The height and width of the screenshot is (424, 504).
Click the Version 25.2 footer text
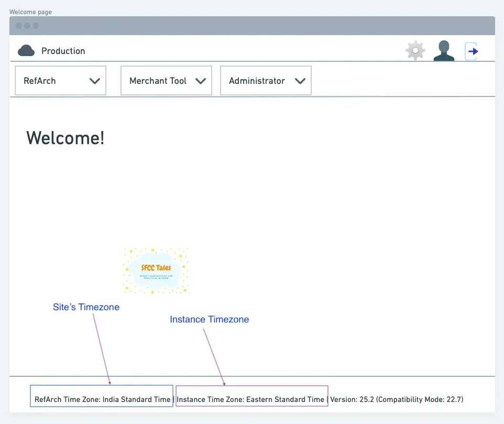397,399
